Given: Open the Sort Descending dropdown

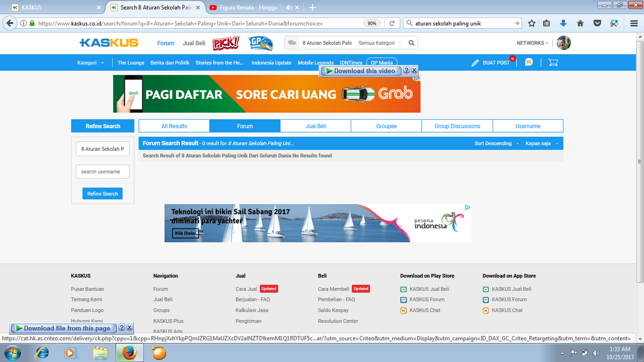Looking at the screenshot, I should click(x=496, y=143).
